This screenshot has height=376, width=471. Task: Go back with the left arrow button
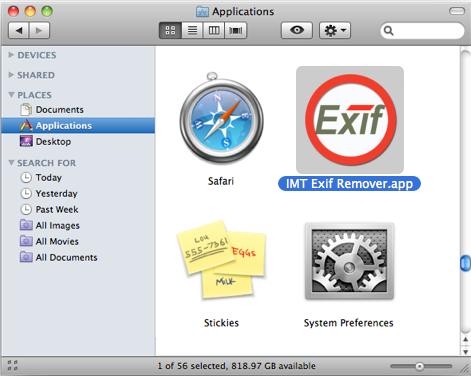(19, 31)
